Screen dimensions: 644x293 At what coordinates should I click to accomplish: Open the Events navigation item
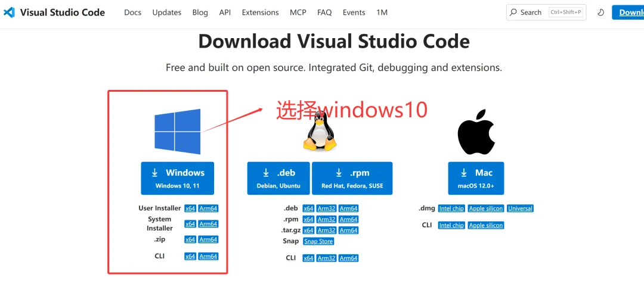pos(354,13)
